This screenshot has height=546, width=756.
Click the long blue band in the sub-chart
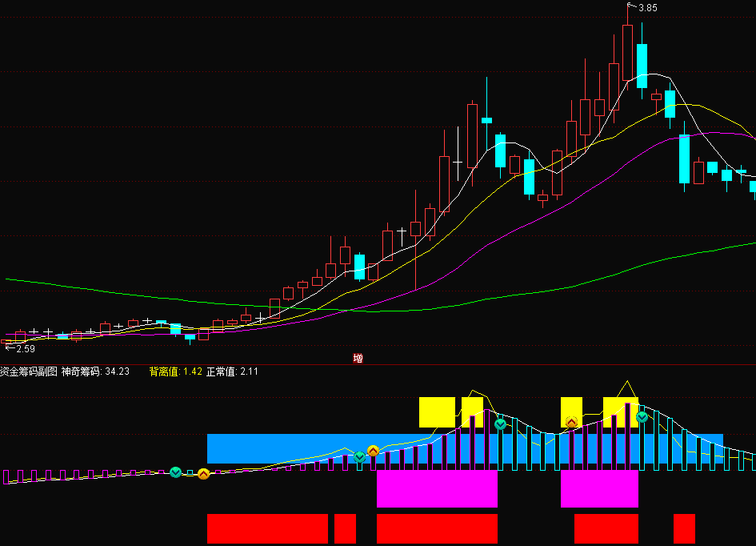tap(465, 448)
